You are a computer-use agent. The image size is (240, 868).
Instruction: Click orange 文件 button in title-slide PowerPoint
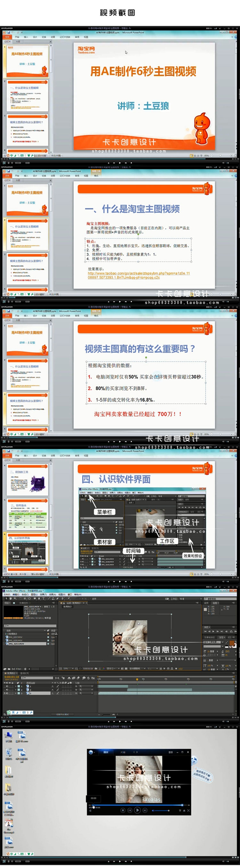coord(7,37)
